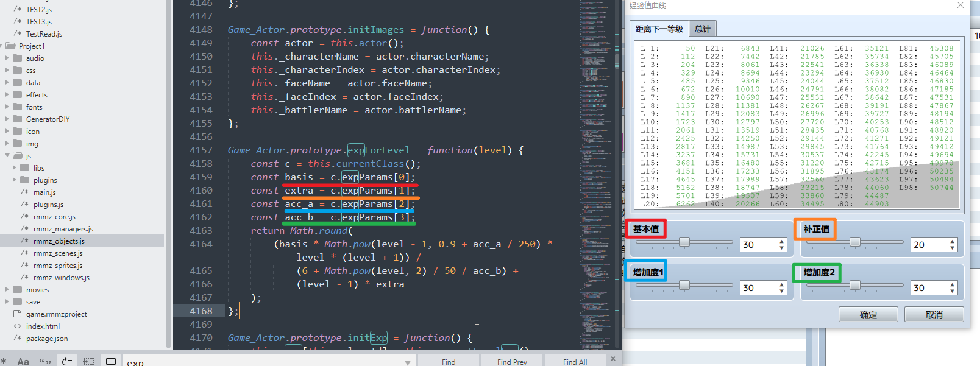
Task: Click the fonts folder icon
Action: (x=18, y=107)
